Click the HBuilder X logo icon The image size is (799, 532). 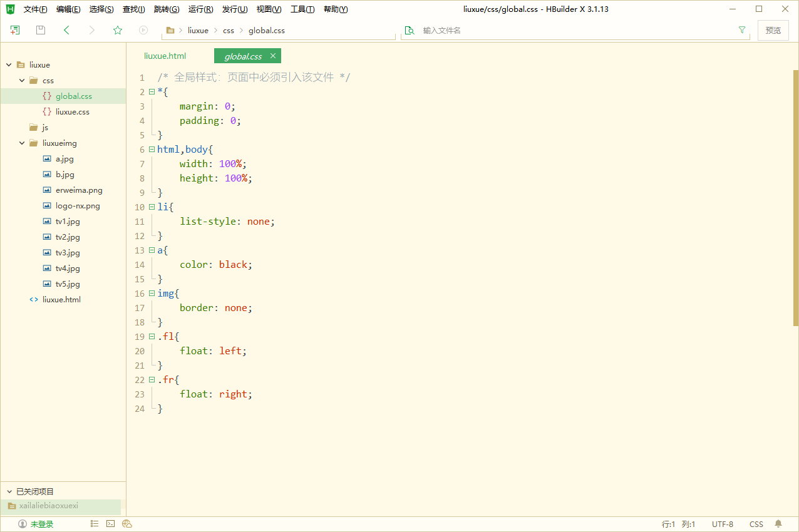point(10,9)
